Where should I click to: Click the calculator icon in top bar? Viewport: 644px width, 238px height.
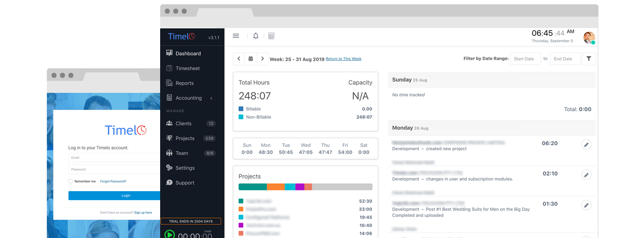pos(271,36)
